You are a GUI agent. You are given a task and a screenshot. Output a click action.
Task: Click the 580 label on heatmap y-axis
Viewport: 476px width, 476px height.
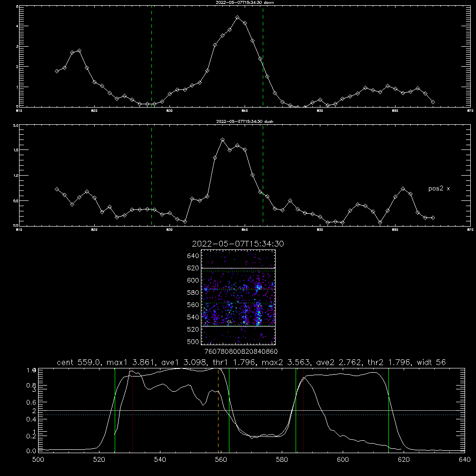coord(193,293)
